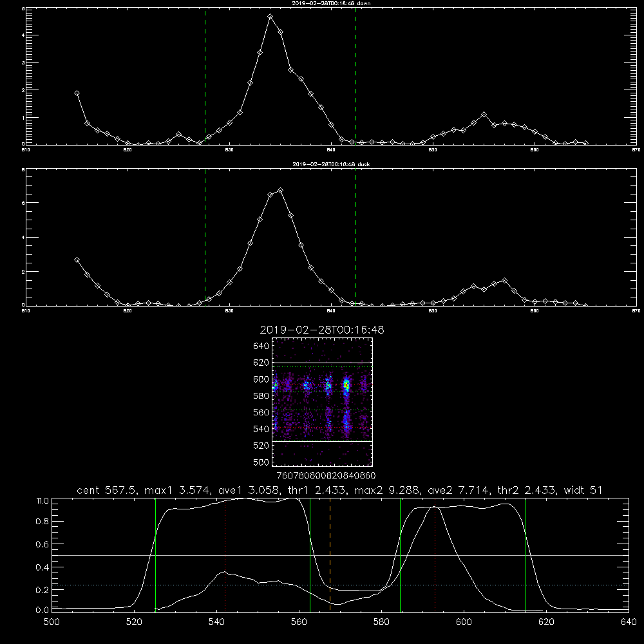Click the secondary peak near 857 in dusk plot
This screenshot has width=644, height=644.
click(505, 281)
